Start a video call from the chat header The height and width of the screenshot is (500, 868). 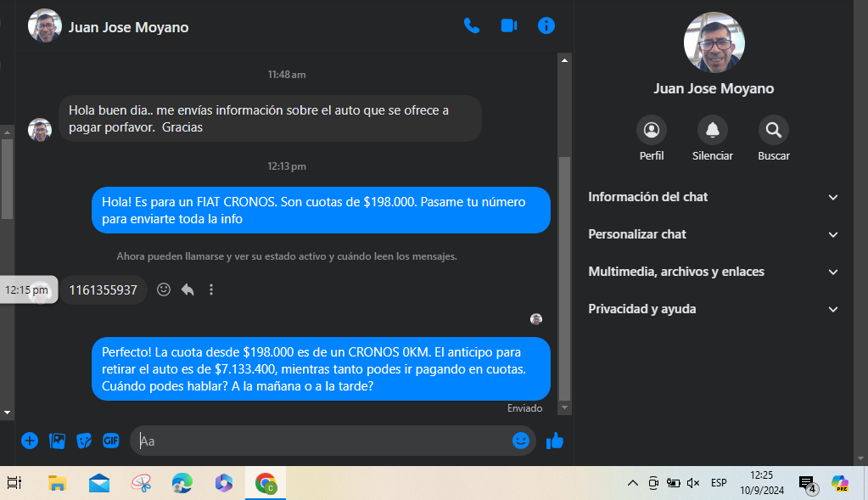tap(509, 26)
